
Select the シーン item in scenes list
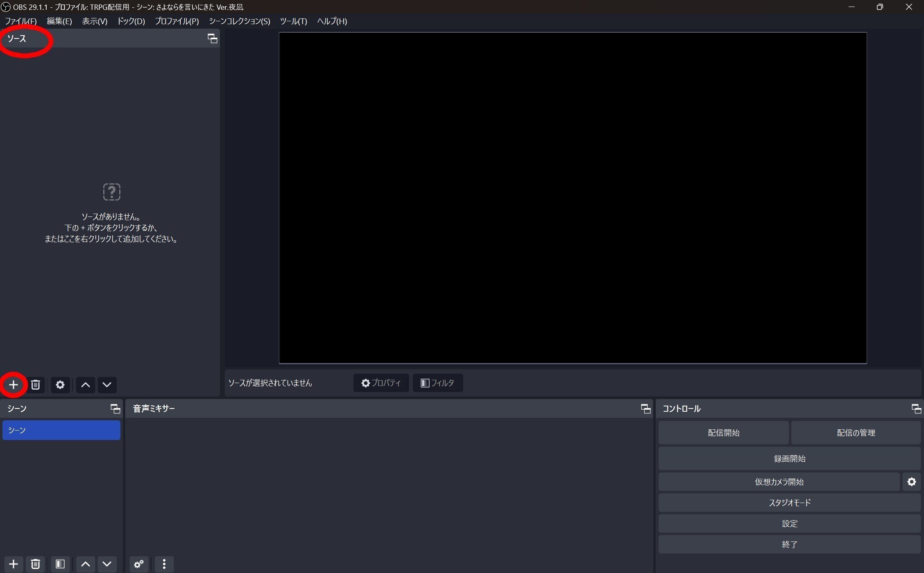(61, 430)
